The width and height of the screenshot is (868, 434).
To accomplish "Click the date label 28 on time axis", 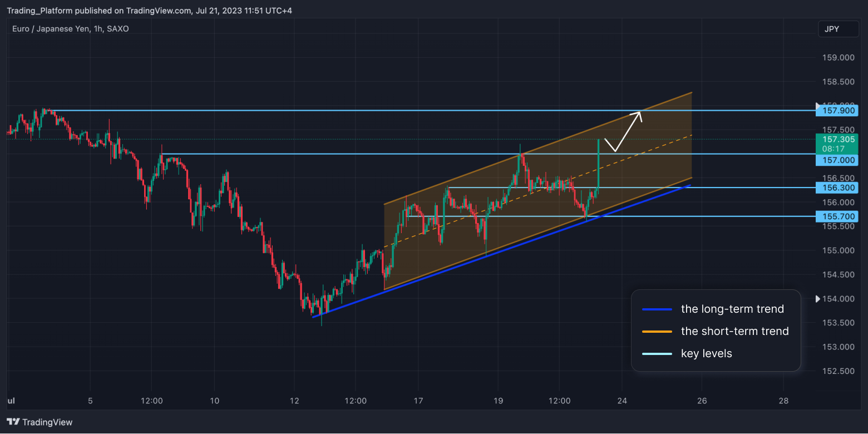I will pyautogui.click(x=783, y=401).
